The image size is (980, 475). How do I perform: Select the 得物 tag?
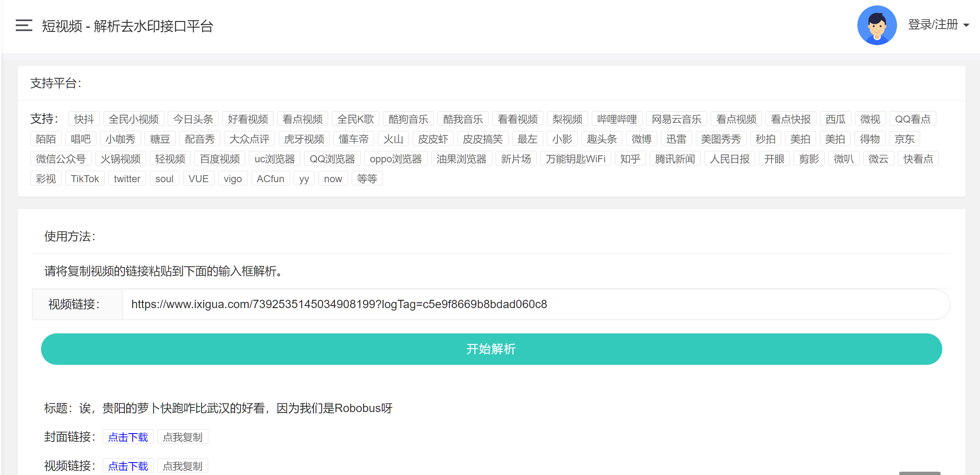[x=870, y=139]
